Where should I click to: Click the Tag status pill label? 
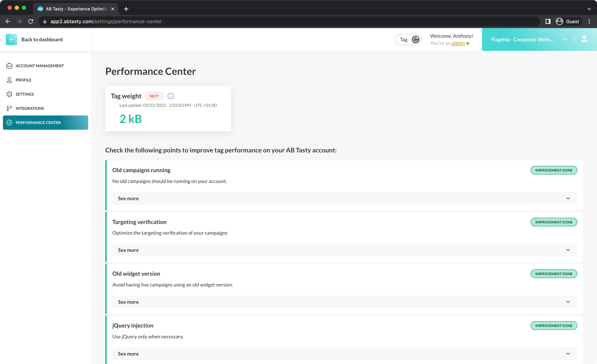point(404,39)
